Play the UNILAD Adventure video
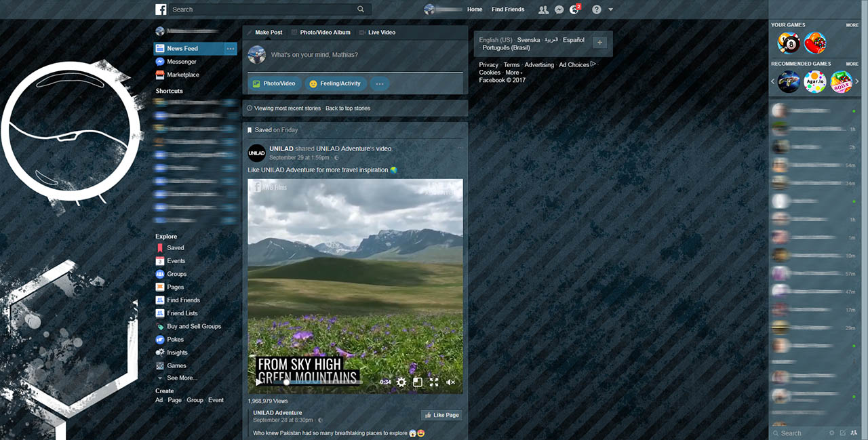 coord(258,382)
